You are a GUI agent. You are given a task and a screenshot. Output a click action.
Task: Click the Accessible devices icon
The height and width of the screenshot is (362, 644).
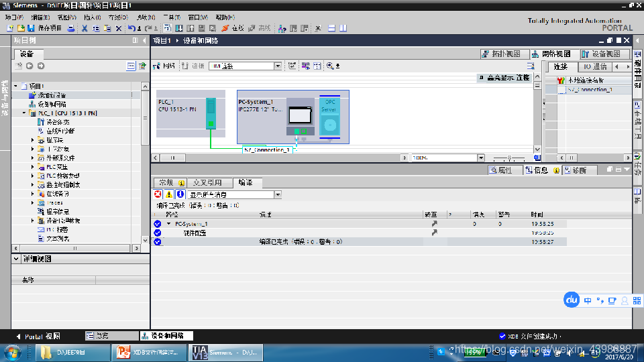click(282, 28)
